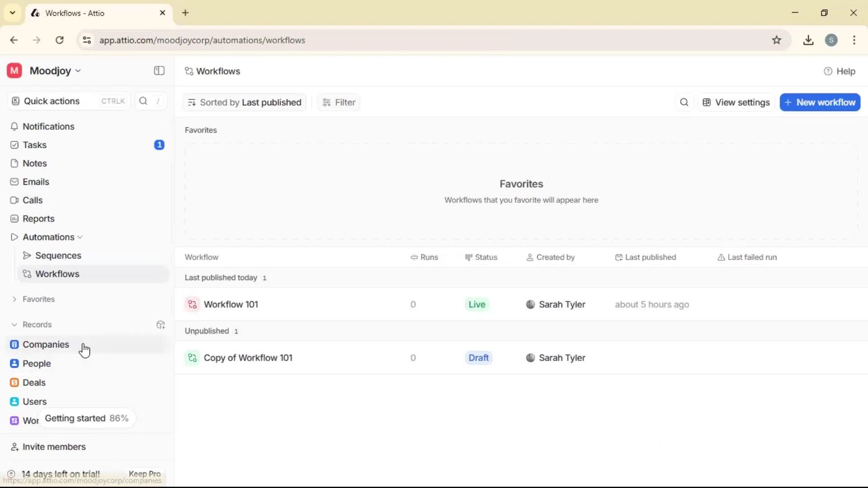
Task: Select the Reports icon in sidebar
Action: click(15, 218)
